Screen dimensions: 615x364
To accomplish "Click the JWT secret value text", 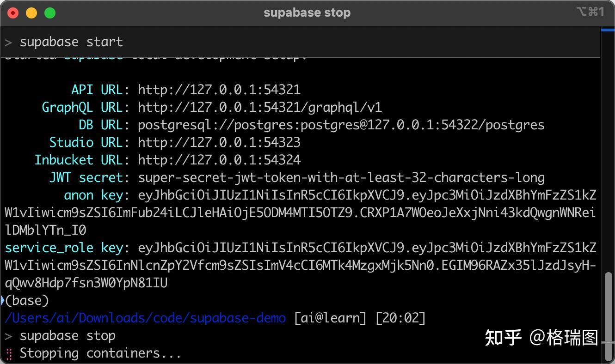I will click(x=341, y=177).
